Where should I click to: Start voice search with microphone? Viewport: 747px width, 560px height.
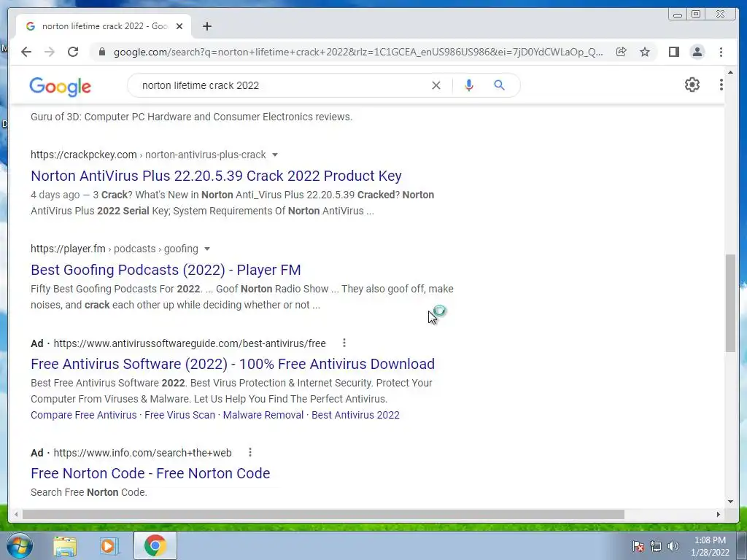(x=469, y=85)
